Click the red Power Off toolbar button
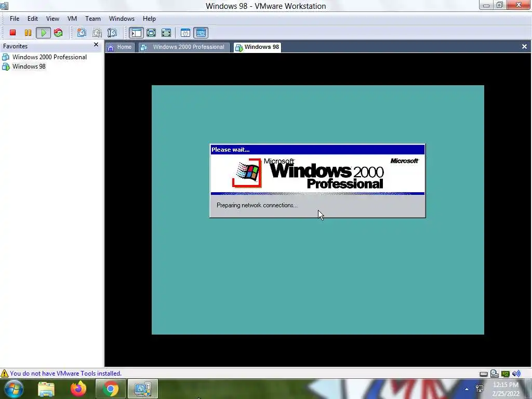Image resolution: width=532 pixels, height=399 pixels. [x=12, y=33]
